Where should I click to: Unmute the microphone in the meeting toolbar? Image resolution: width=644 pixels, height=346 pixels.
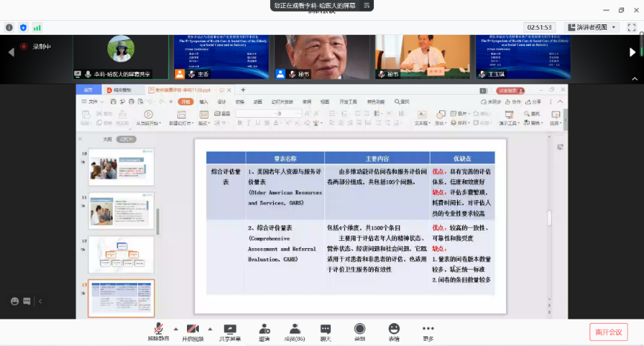158,329
